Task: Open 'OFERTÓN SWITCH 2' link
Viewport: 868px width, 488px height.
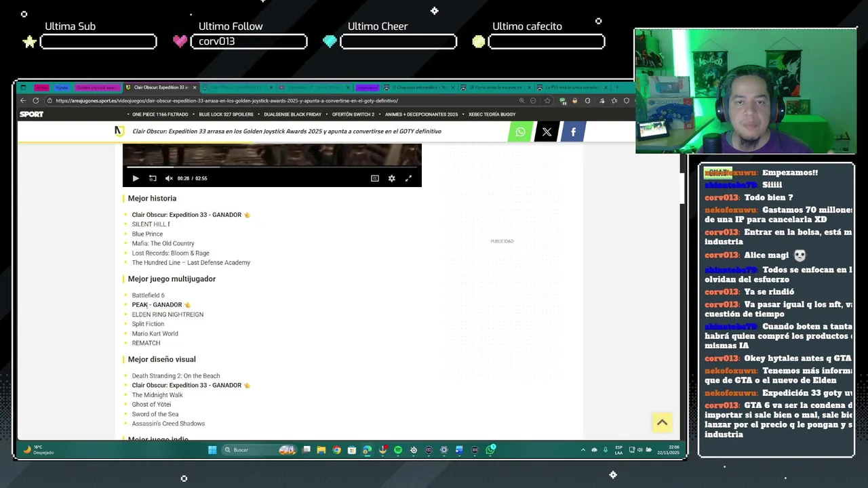Action: pyautogui.click(x=353, y=115)
